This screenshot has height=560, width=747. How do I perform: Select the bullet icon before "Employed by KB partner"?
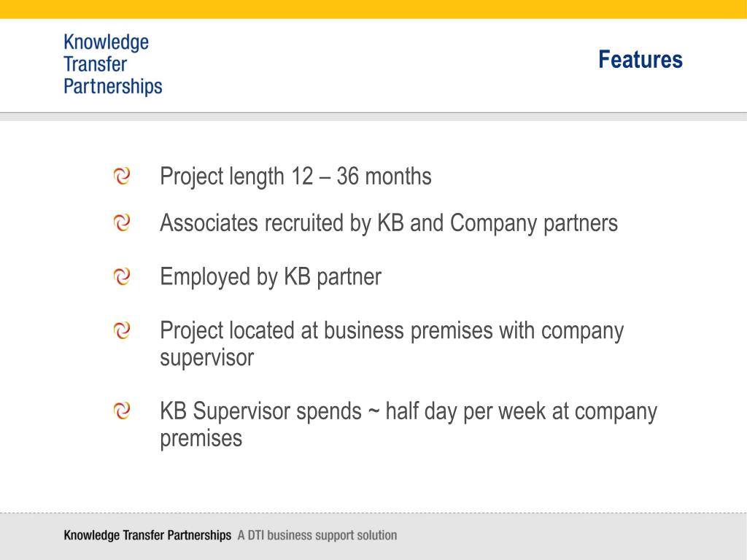(x=122, y=276)
